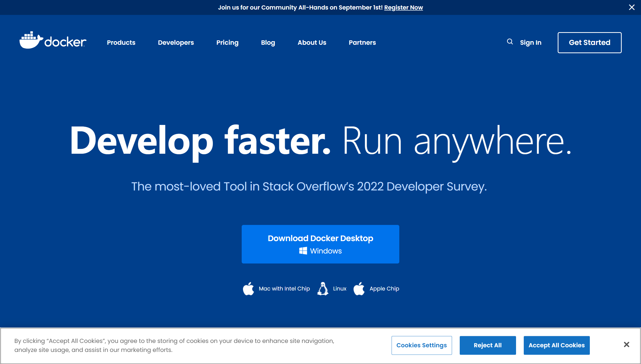Image resolution: width=641 pixels, height=364 pixels.
Task: Open the Sign In page
Action: coord(530,42)
